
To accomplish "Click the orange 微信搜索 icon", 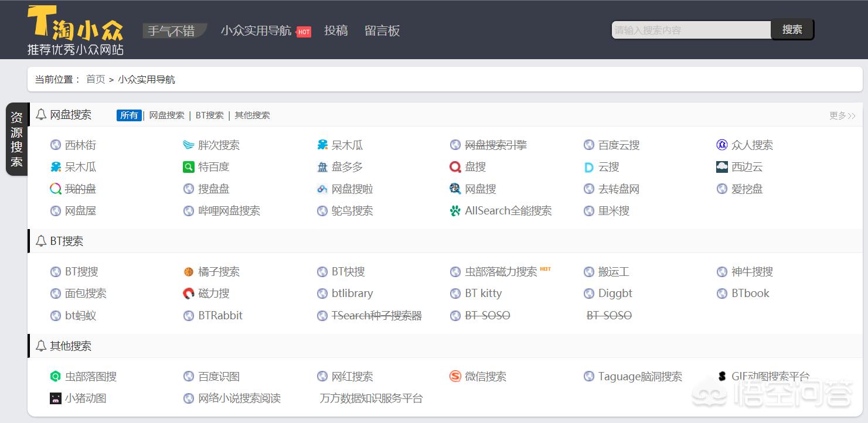I will click(x=455, y=377).
